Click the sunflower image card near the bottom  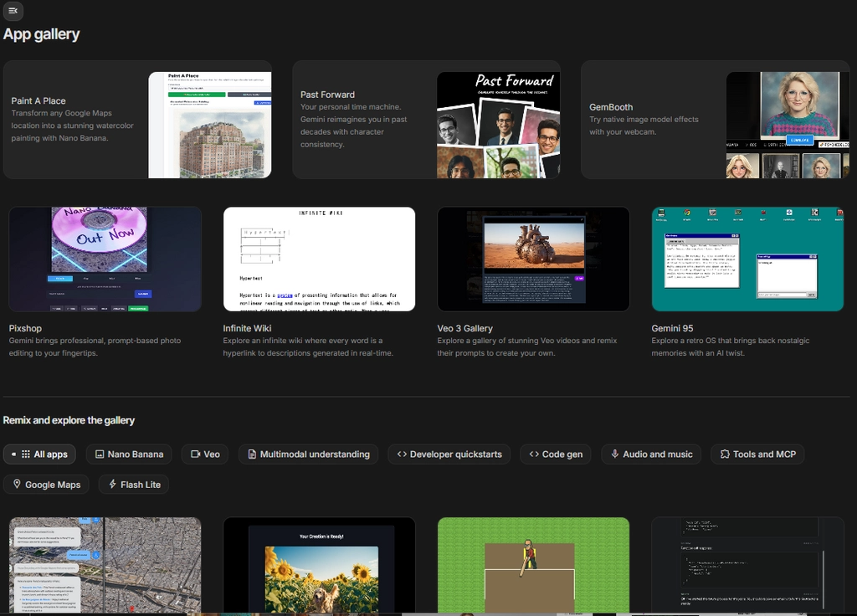tap(319, 566)
